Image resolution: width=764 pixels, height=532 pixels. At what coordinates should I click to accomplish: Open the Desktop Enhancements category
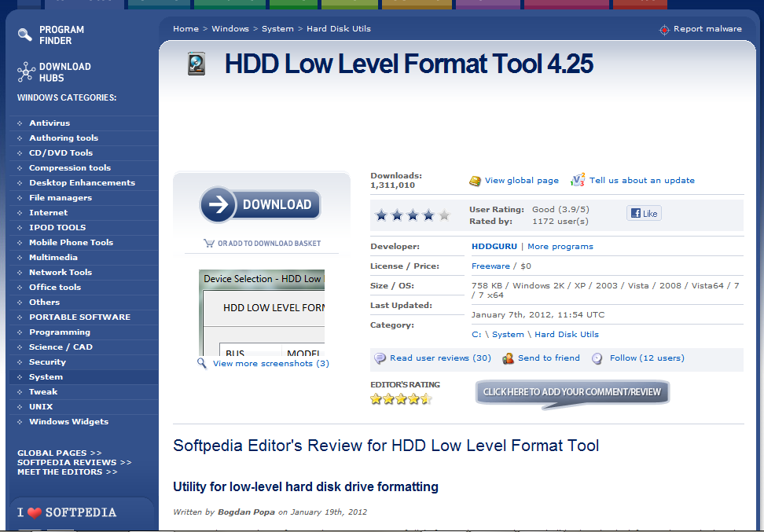click(82, 182)
